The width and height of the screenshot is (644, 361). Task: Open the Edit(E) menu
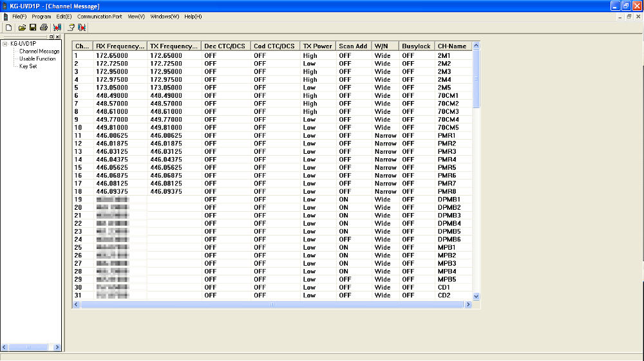(x=64, y=17)
